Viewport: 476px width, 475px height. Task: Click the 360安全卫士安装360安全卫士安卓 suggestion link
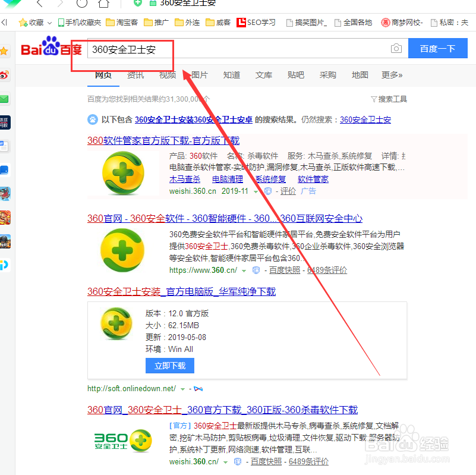[x=194, y=119]
